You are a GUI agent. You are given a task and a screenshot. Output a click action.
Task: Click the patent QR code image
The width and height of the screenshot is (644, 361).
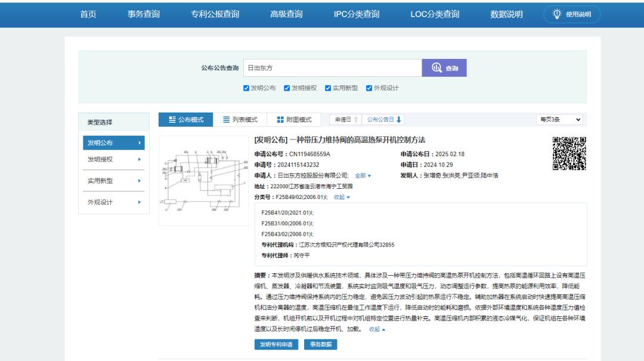click(x=569, y=153)
